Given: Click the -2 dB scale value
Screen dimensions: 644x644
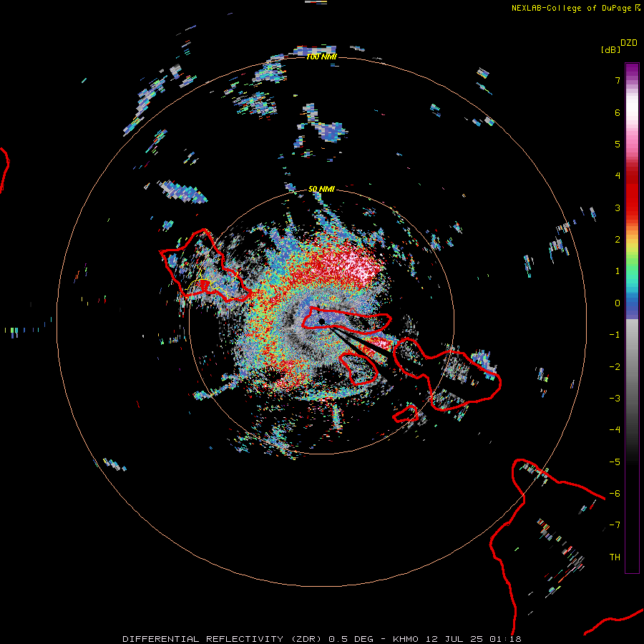Looking at the screenshot, I should point(615,367).
